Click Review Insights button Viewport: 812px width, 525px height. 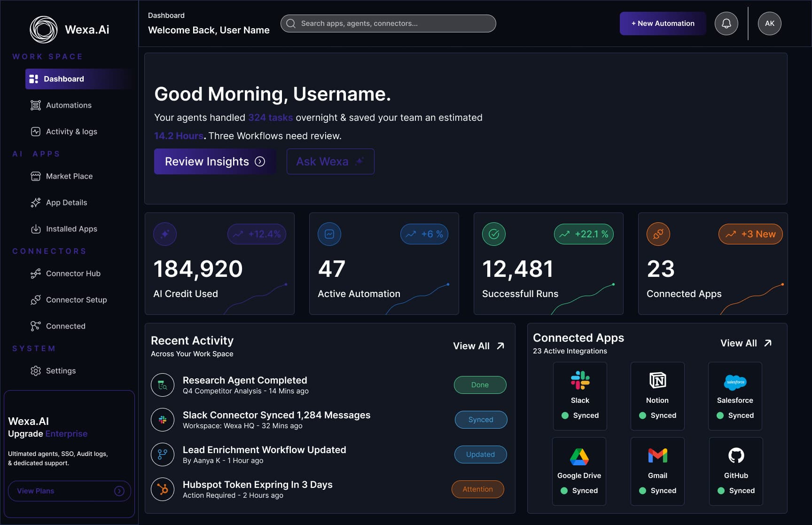[x=215, y=162]
